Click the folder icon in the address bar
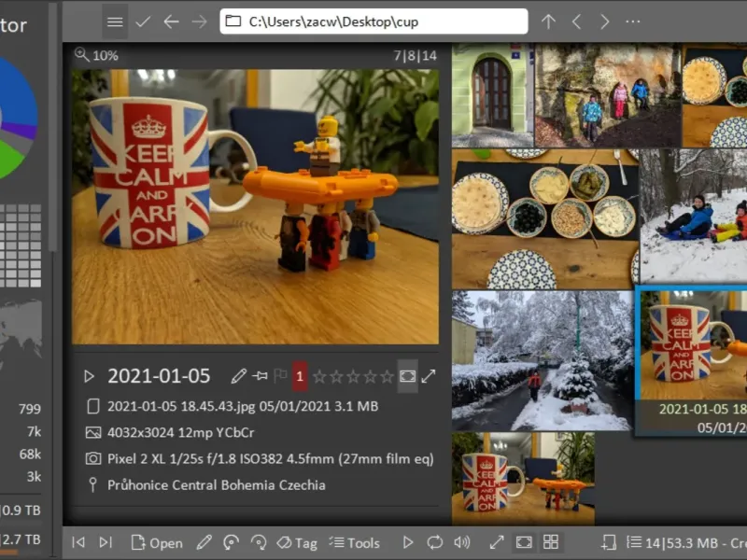 [233, 21]
